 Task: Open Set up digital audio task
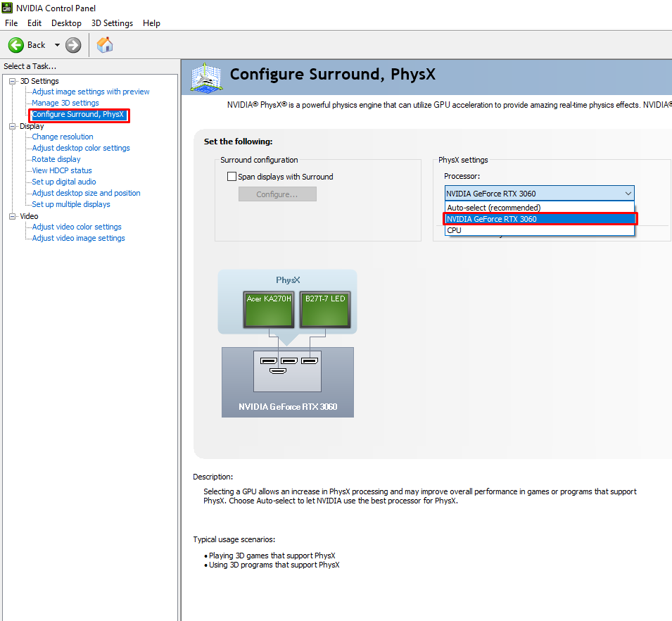coord(64,182)
